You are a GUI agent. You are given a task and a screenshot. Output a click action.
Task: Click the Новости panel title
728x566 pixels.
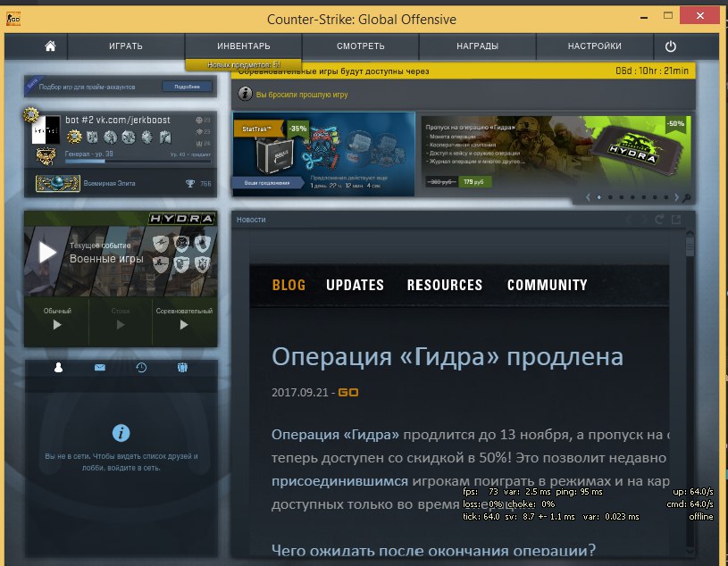251,220
